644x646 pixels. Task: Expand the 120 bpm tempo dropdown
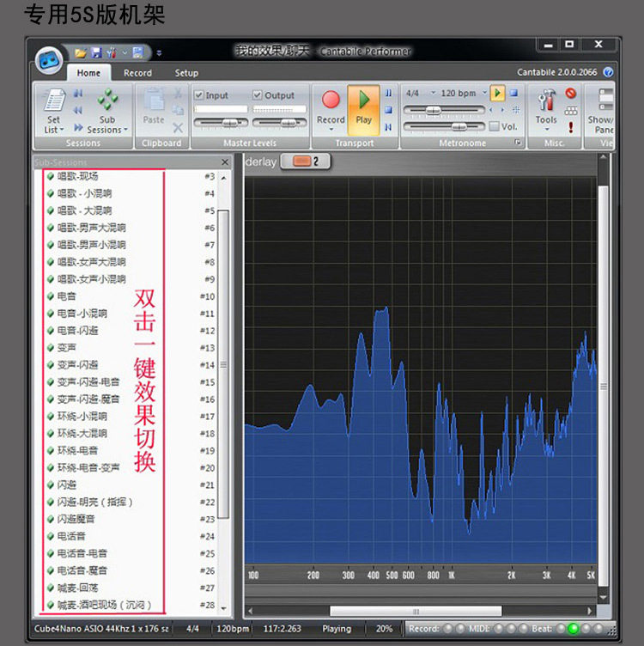(484, 93)
